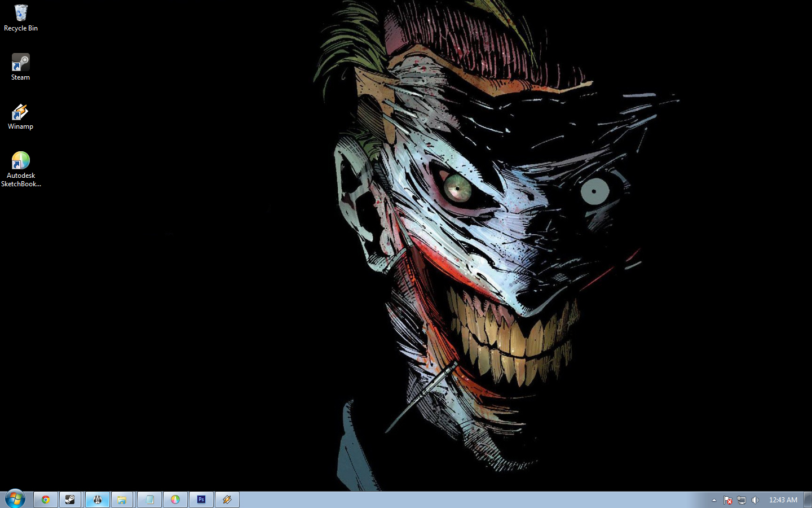Open the Notepad taskbar button
Viewport: 812px width, 508px height.
(149, 500)
